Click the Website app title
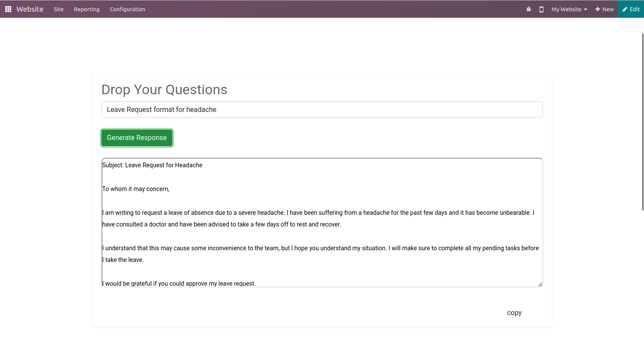 [x=30, y=9]
